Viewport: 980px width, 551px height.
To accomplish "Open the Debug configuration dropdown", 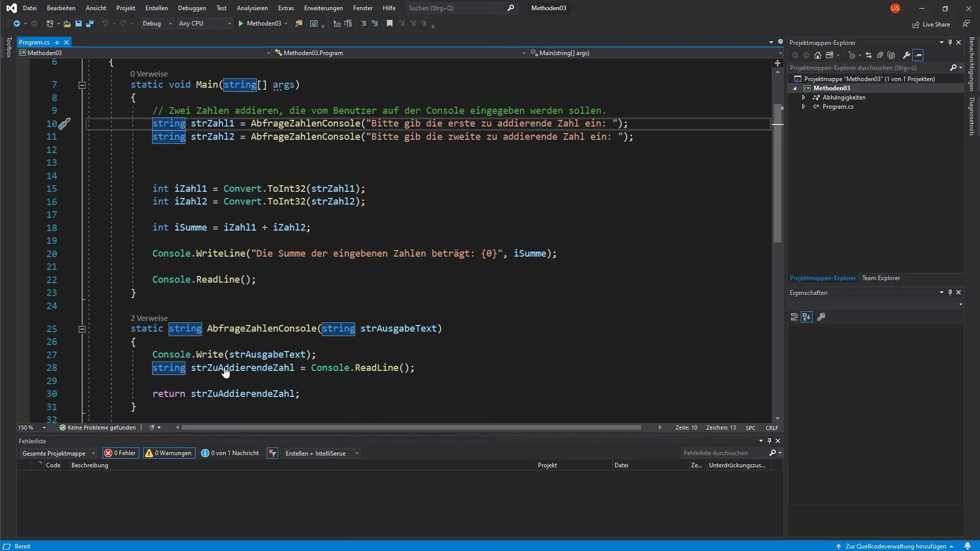I will 157,23.
